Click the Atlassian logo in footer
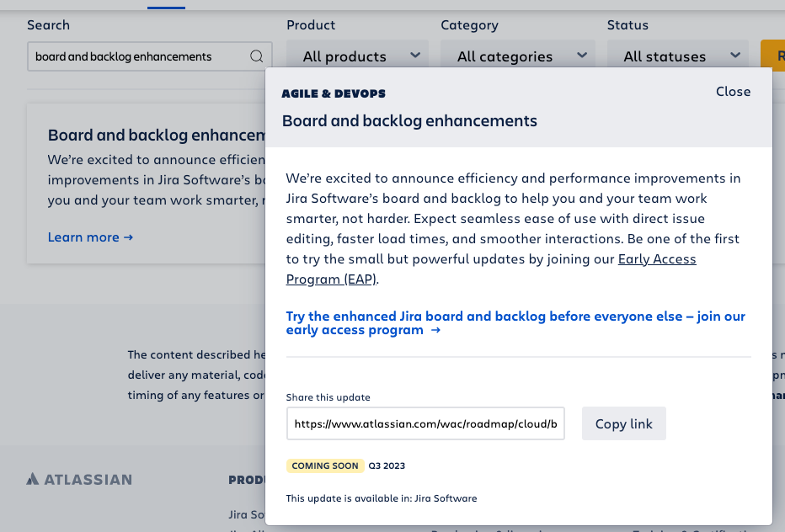785x532 pixels. coord(79,480)
